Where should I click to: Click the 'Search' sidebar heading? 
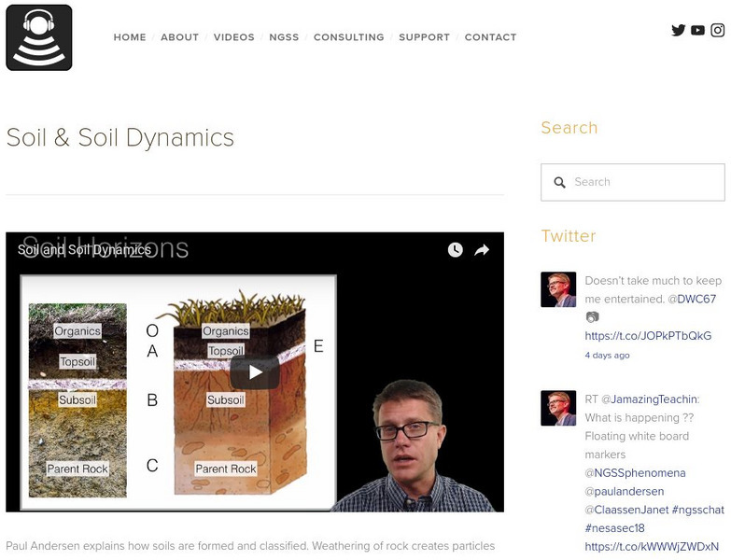(569, 128)
